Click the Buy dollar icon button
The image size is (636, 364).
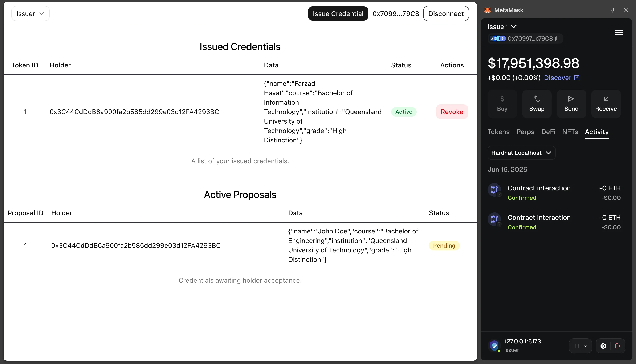click(x=502, y=104)
